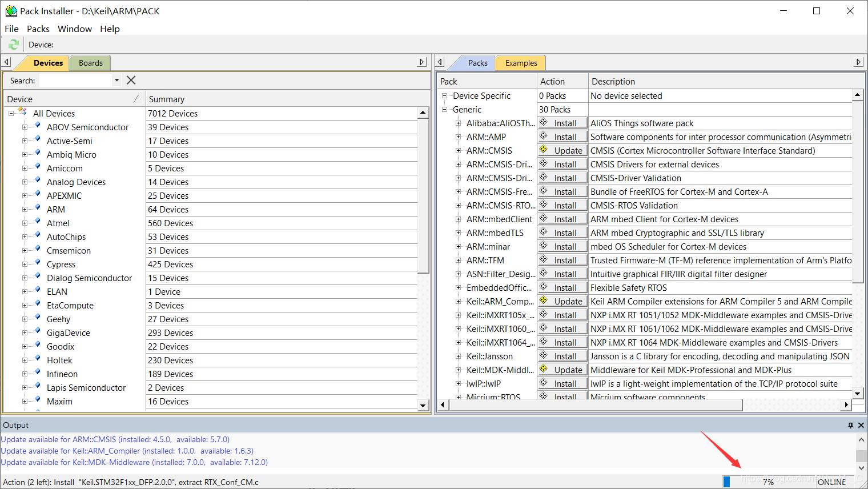Clear the device search with X icon
The height and width of the screenshot is (489, 868).
(x=131, y=81)
